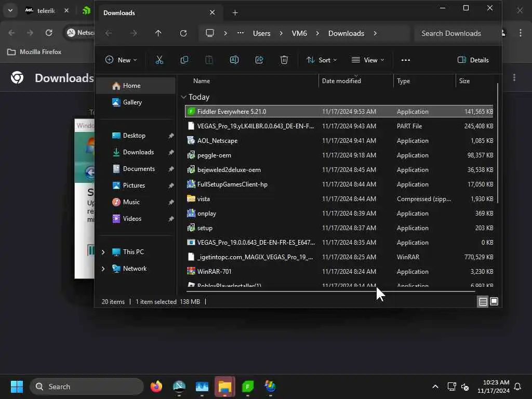Expand Network in navigation pane
This screenshot has width=532, height=399.
pyautogui.click(x=103, y=269)
